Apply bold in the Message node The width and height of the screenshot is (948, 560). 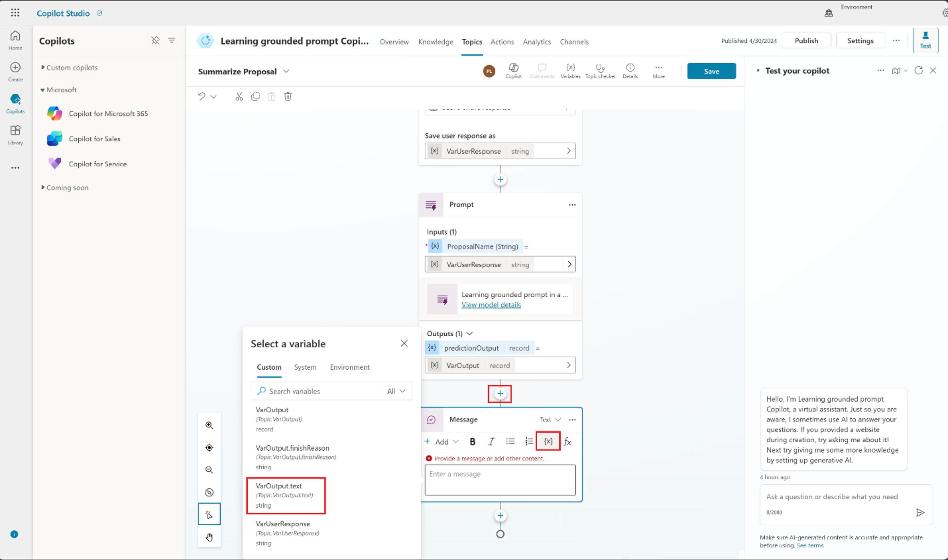click(x=472, y=442)
